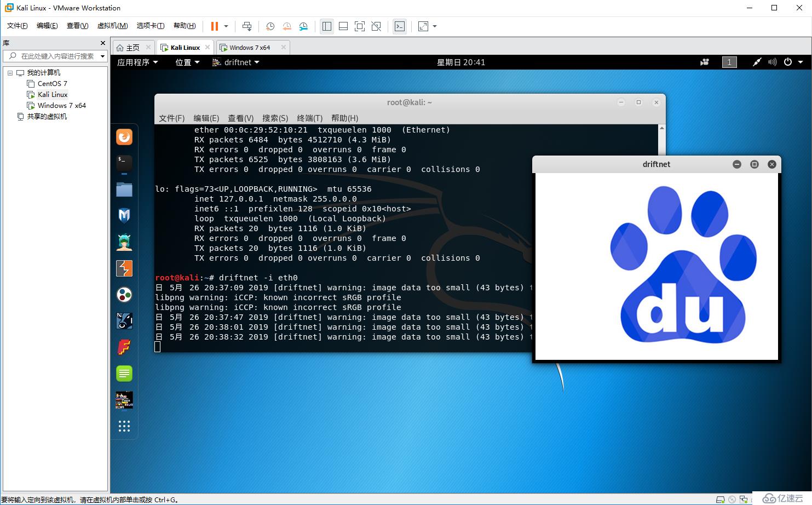
Task: Select CentOS 7 in the library
Action: 52,84
